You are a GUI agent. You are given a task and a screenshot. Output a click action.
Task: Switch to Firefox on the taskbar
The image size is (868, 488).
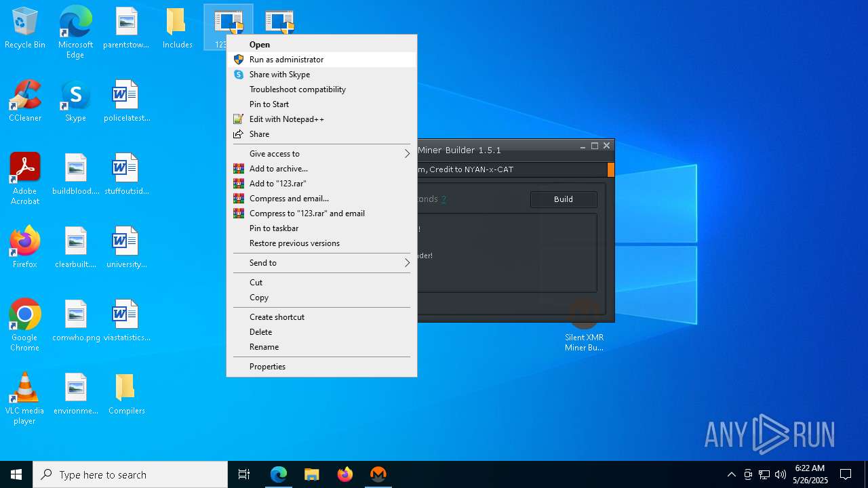click(344, 474)
